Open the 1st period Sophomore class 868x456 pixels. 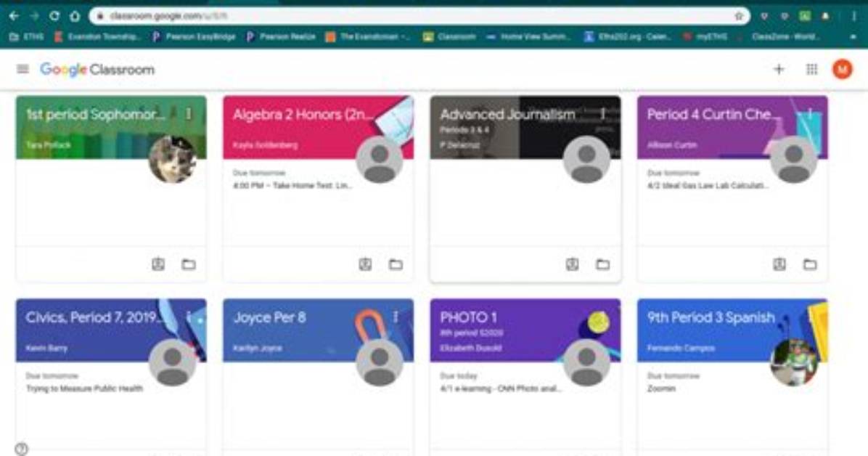(x=95, y=115)
